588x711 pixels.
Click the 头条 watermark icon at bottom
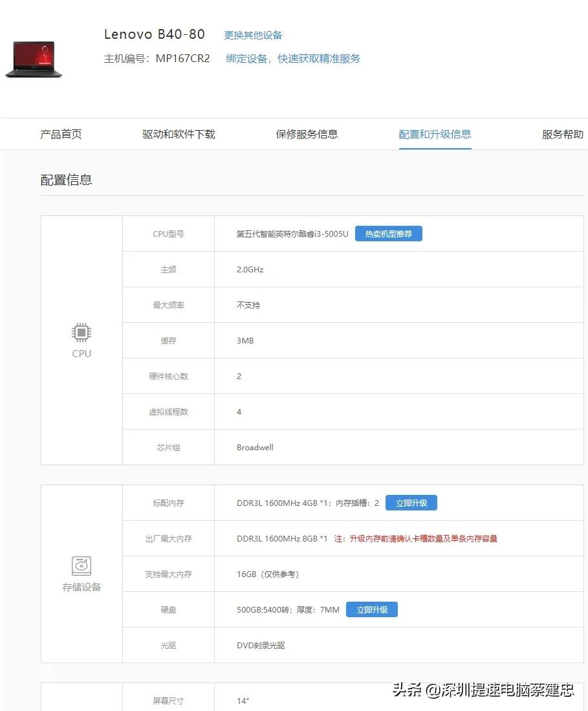tap(406, 691)
